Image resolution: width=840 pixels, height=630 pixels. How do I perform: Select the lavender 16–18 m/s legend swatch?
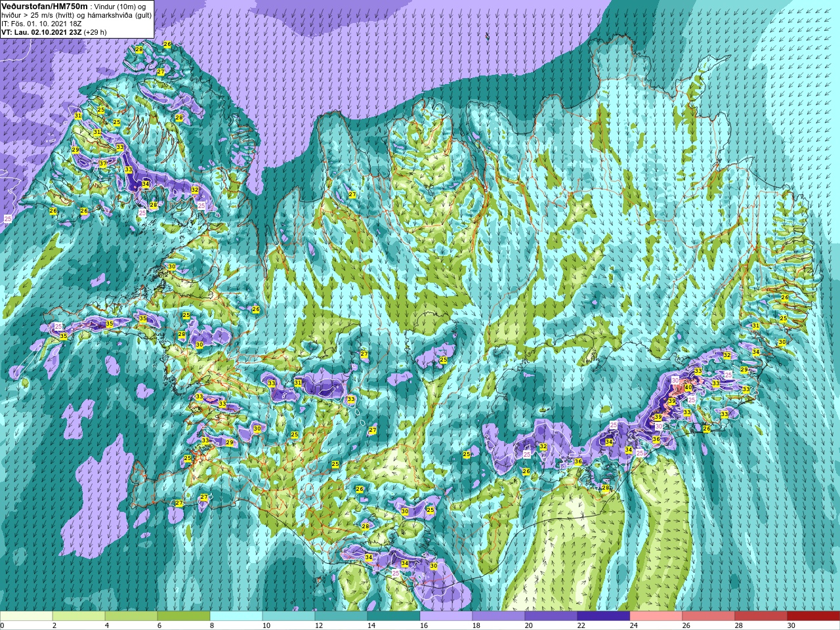tap(446, 616)
